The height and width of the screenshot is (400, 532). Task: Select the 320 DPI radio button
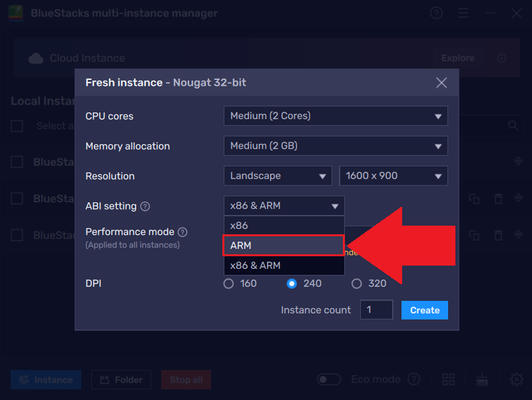click(357, 284)
